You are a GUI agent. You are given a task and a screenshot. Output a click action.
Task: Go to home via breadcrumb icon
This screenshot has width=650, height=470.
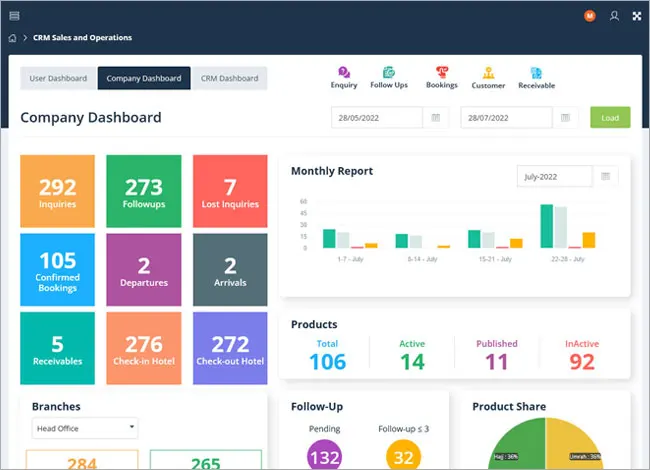point(12,38)
